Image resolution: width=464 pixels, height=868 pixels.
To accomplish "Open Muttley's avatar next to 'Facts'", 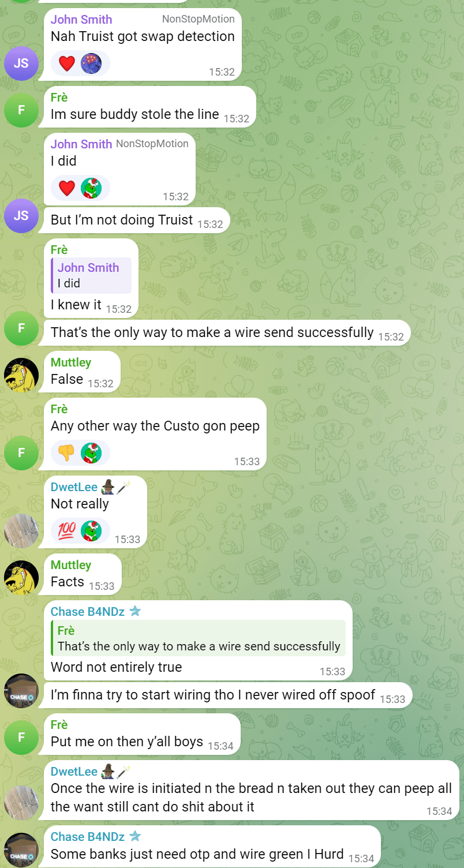I will click(21, 578).
